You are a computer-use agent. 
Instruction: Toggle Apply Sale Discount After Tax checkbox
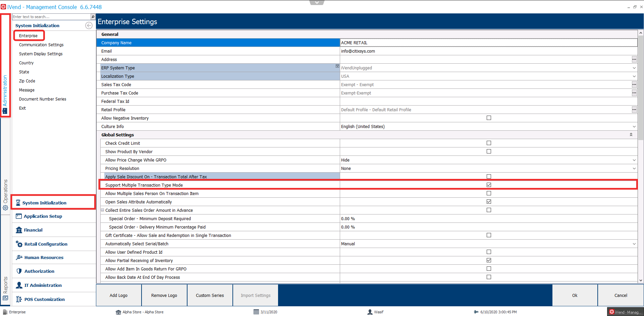pyautogui.click(x=489, y=177)
